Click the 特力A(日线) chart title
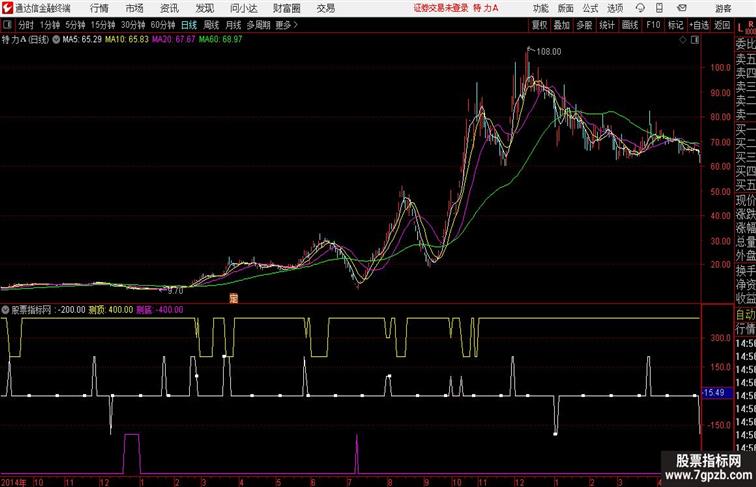The height and width of the screenshot is (487, 756). (x=25, y=40)
